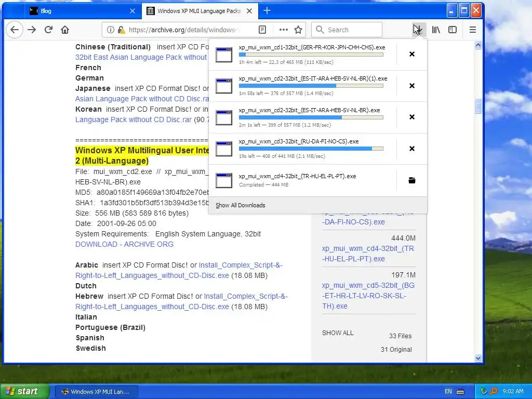The image size is (532, 399).
Task: Cancel the xp_mui_wxm_cd1-32bit download
Action: click(x=412, y=54)
